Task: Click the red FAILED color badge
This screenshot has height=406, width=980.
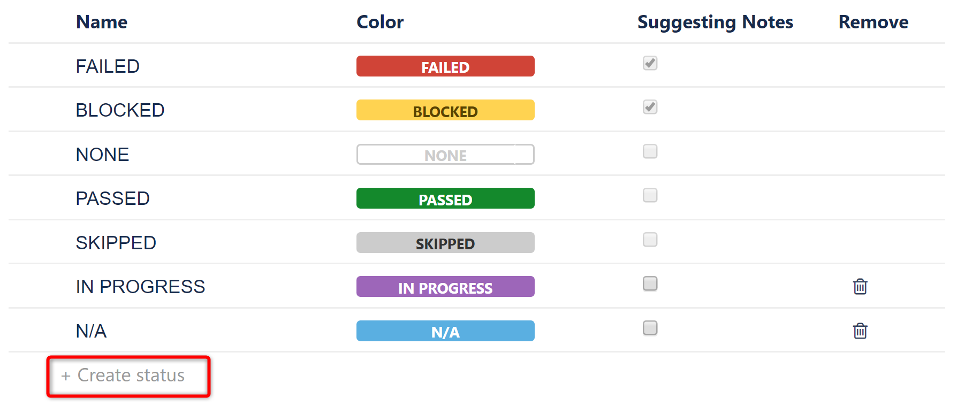Action: click(445, 66)
